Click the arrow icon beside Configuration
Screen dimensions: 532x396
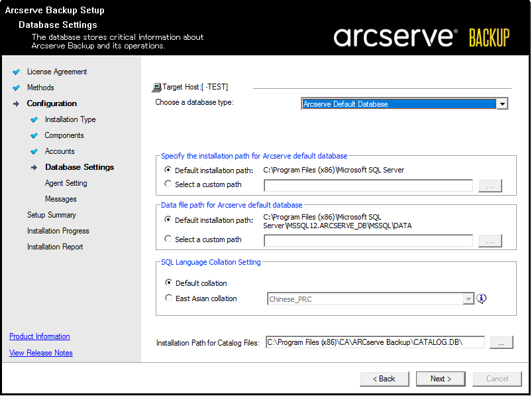[16, 104]
